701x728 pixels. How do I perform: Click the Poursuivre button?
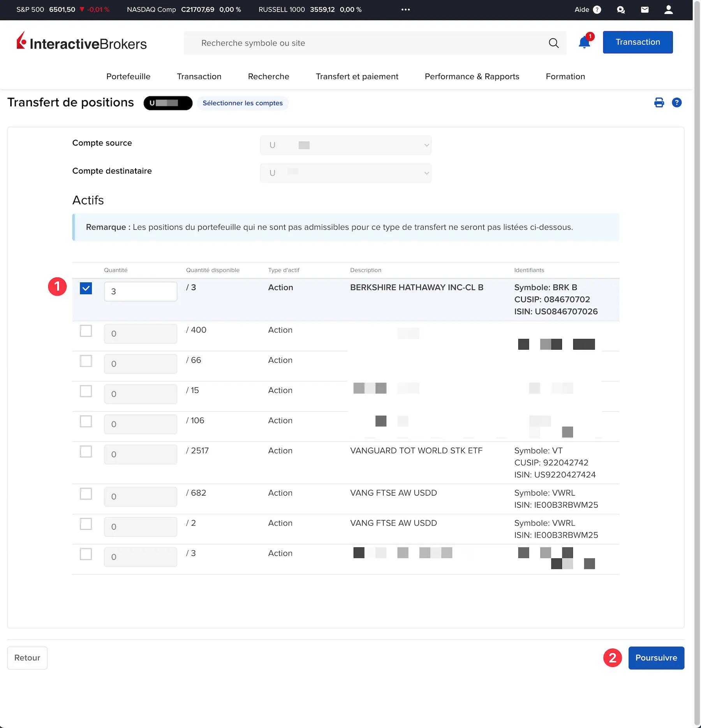(x=656, y=658)
